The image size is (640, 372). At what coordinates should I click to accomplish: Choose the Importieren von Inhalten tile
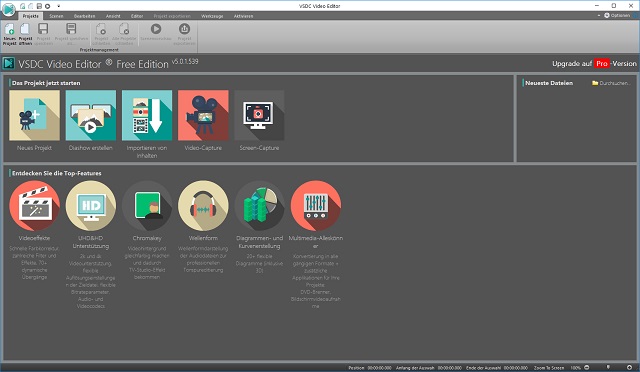pos(147,116)
